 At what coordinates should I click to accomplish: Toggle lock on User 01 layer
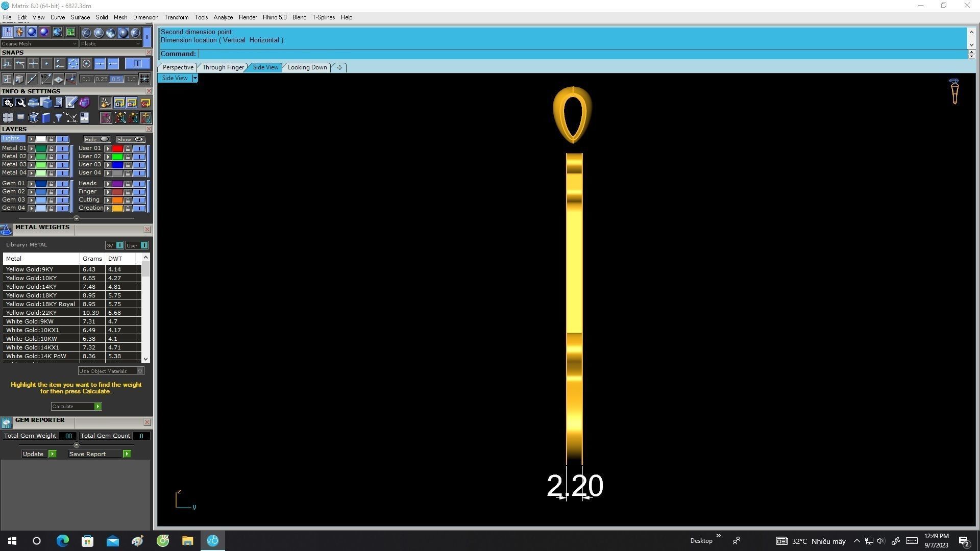[128, 148]
